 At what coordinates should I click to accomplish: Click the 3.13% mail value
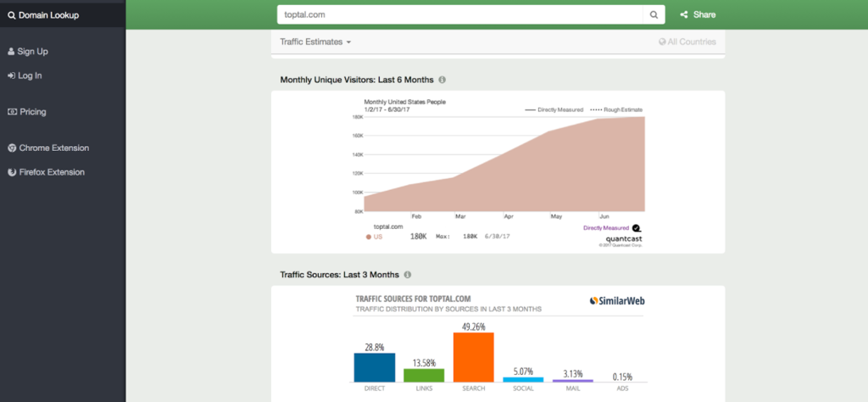point(573,374)
